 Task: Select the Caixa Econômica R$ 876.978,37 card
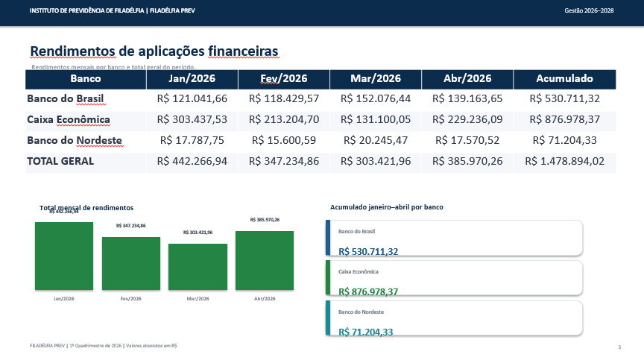tap(454, 278)
